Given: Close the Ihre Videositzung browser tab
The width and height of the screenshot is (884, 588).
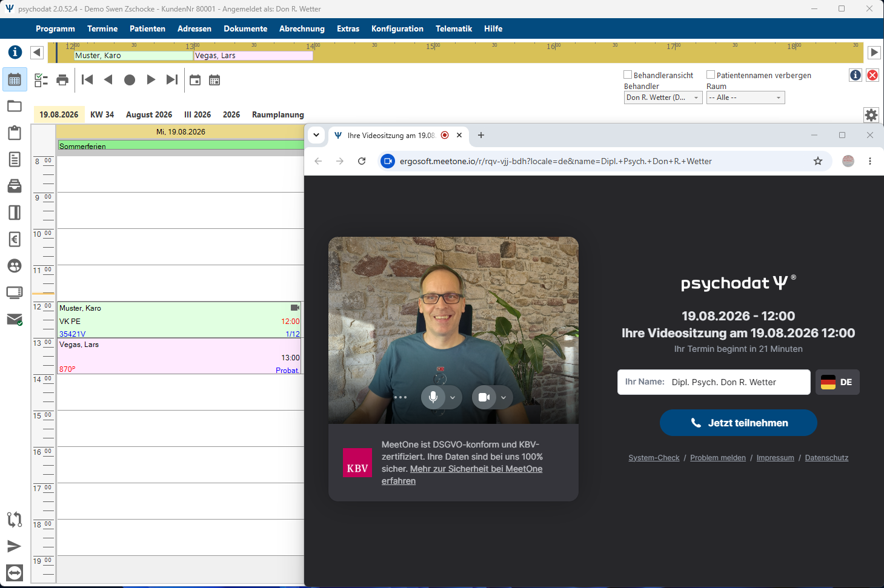Looking at the screenshot, I should 459,135.
